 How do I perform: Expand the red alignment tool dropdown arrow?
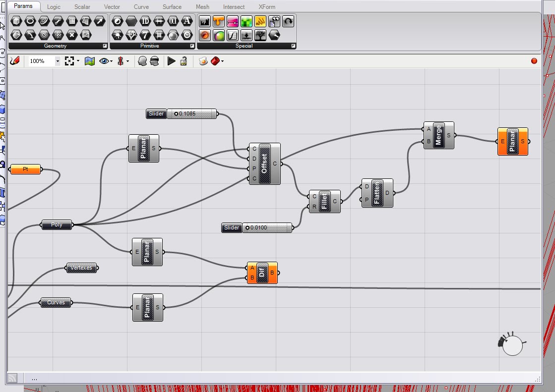[x=128, y=61]
